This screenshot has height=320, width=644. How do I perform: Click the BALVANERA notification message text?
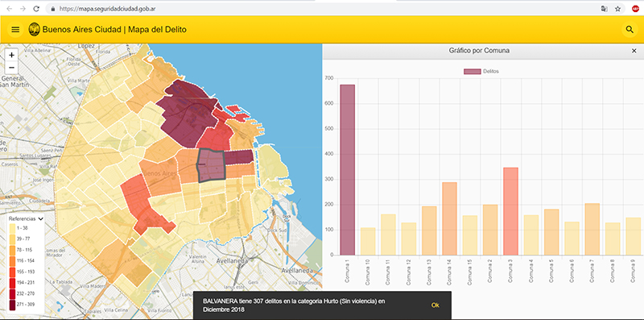(294, 305)
